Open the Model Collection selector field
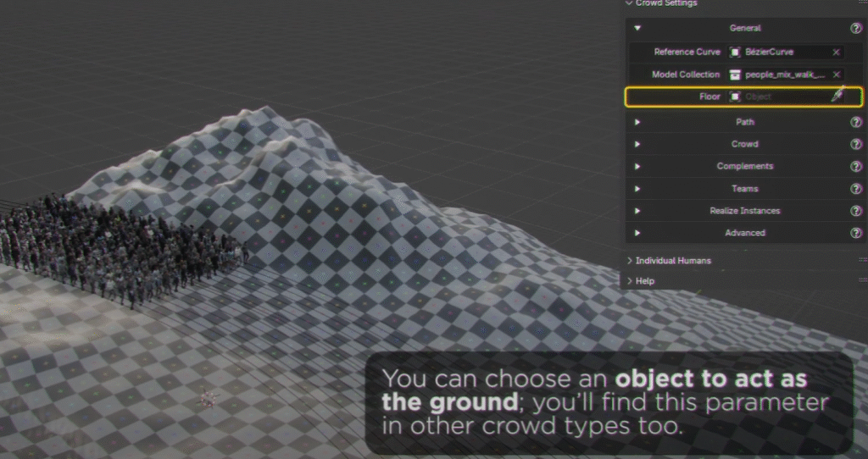The width and height of the screenshot is (868, 459). (x=778, y=75)
